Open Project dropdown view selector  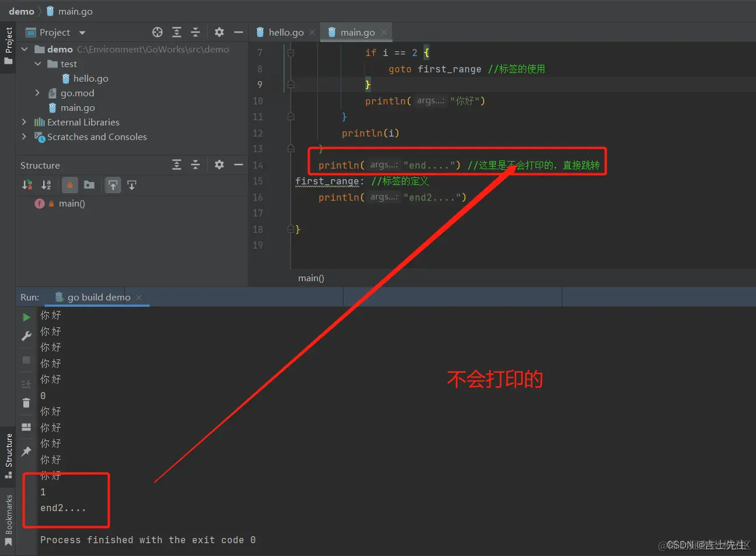point(82,33)
